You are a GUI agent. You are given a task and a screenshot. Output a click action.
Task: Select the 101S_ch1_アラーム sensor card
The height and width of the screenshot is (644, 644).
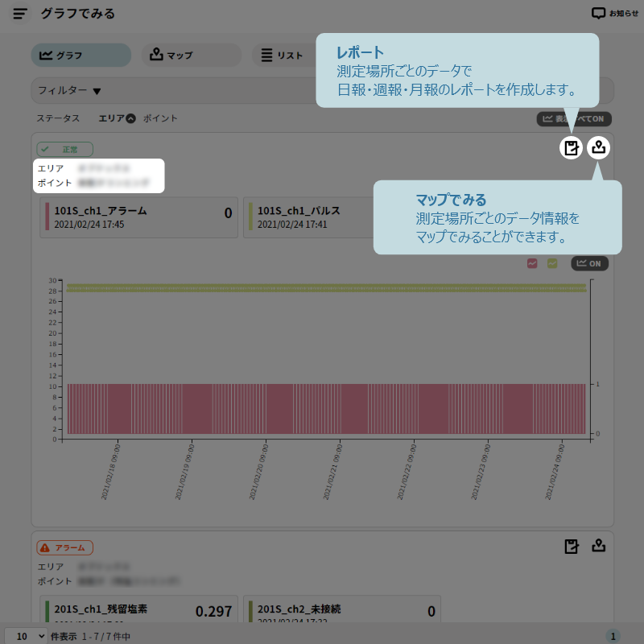point(138,217)
